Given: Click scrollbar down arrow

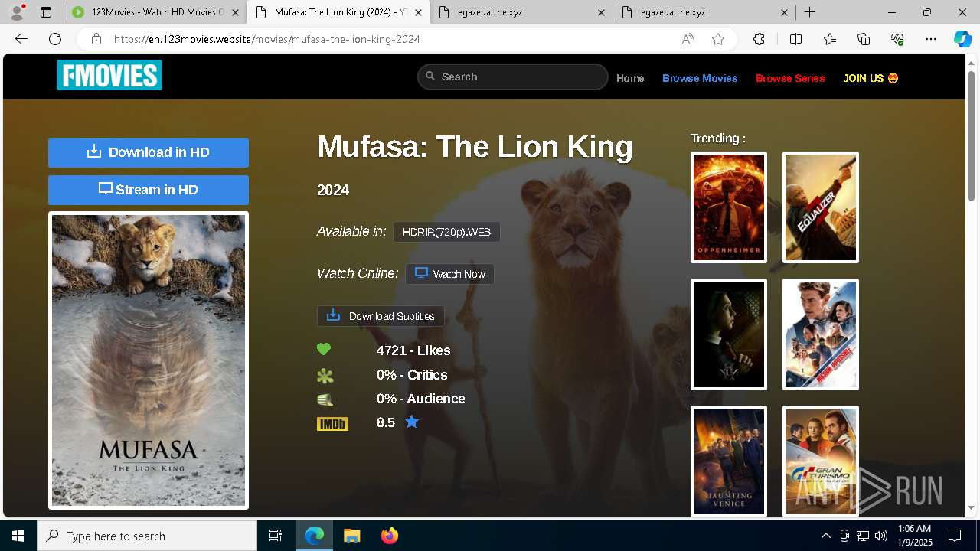Looking at the screenshot, I should coord(972,507).
